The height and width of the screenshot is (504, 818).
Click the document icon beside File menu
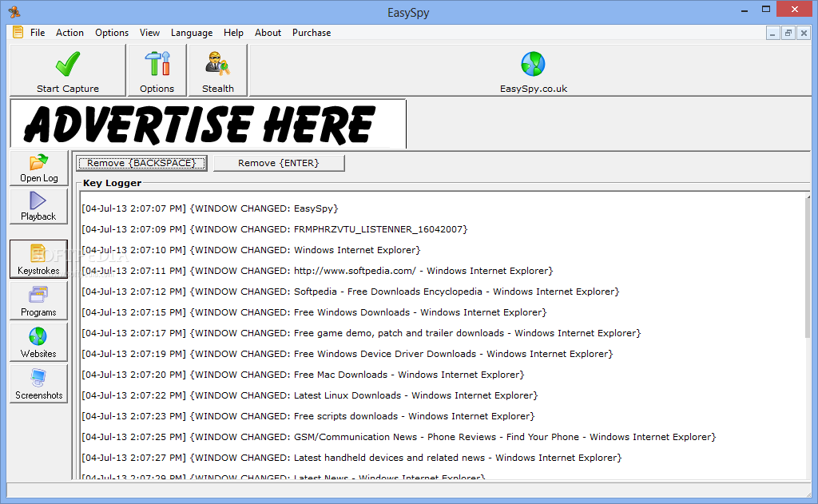click(x=18, y=32)
